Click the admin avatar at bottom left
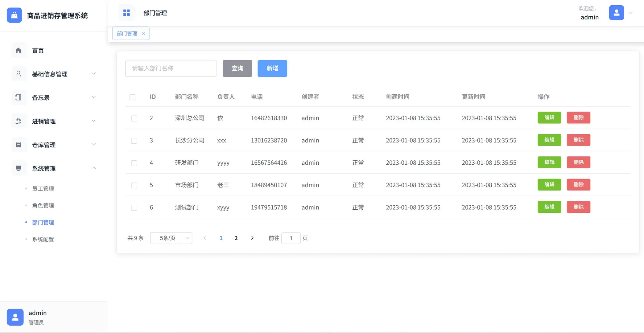This screenshot has height=333, width=644. coord(15,317)
